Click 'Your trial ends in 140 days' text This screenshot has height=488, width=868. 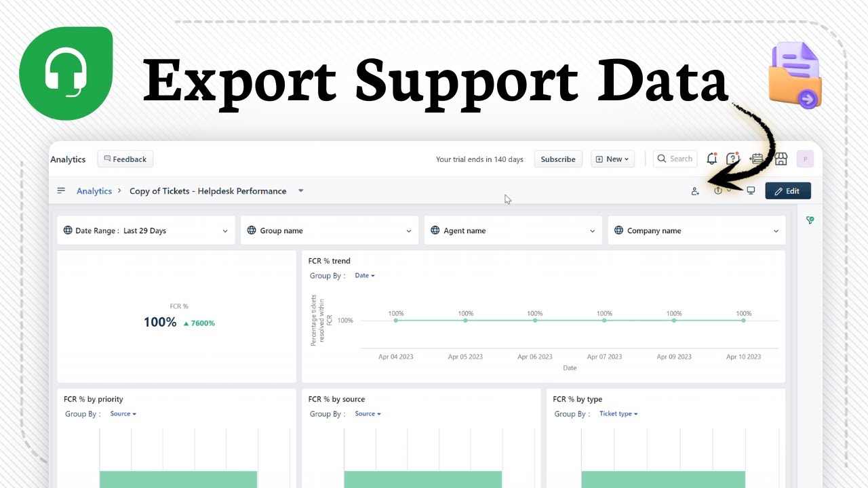tap(479, 159)
